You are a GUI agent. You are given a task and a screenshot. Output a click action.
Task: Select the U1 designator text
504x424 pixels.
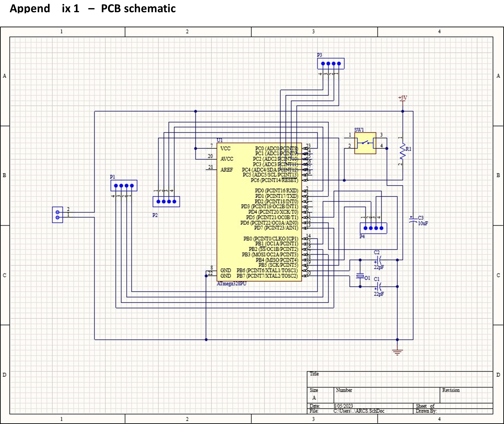(x=220, y=140)
